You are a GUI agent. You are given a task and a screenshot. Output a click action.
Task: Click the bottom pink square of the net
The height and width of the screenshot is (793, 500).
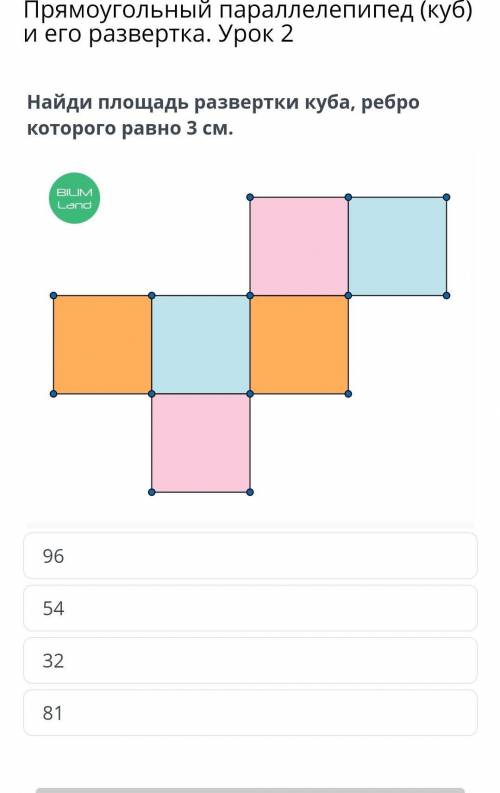pos(201,443)
